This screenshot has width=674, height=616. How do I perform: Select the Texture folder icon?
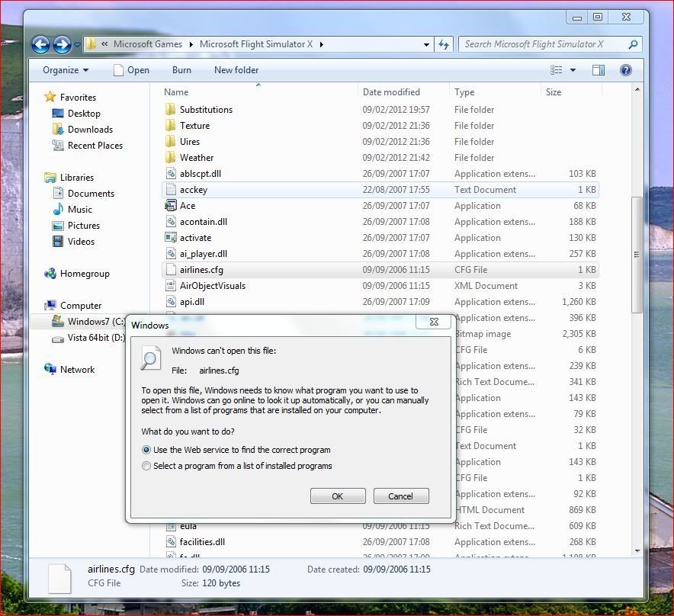pos(171,125)
